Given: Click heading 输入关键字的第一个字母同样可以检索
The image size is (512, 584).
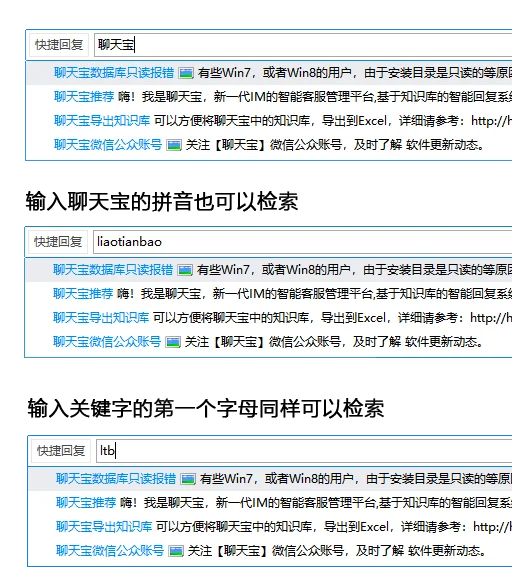Looking at the screenshot, I should coord(206,409).
